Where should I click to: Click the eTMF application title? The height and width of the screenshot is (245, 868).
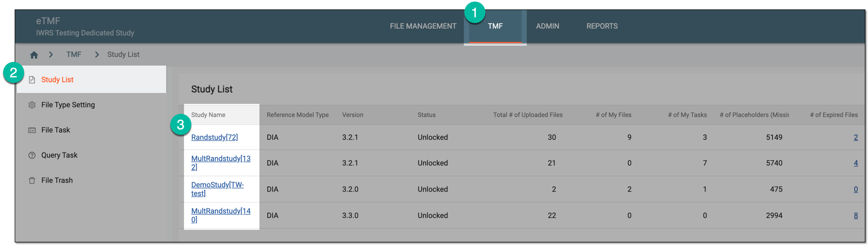click(48, 21)
